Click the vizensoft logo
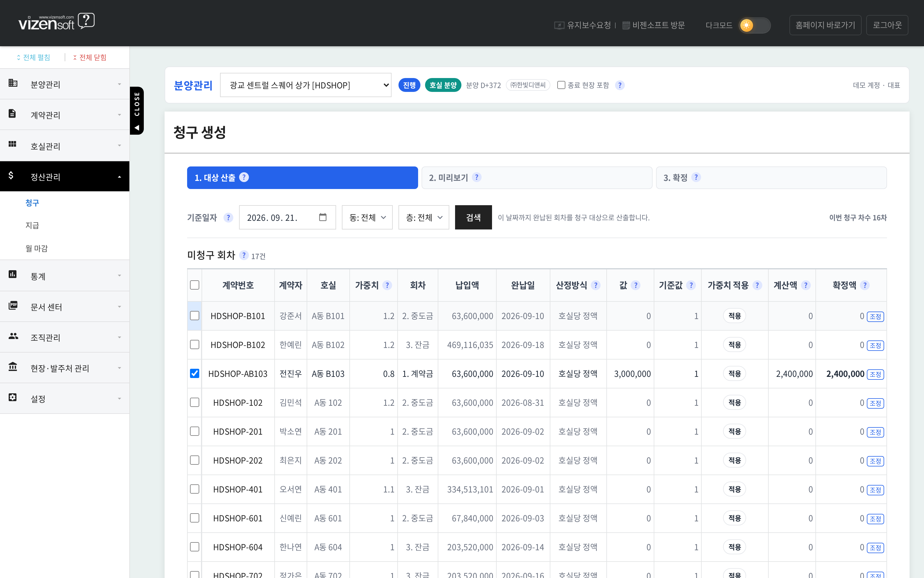The width and height of the screenshot is (924, 578). point(57,22)
